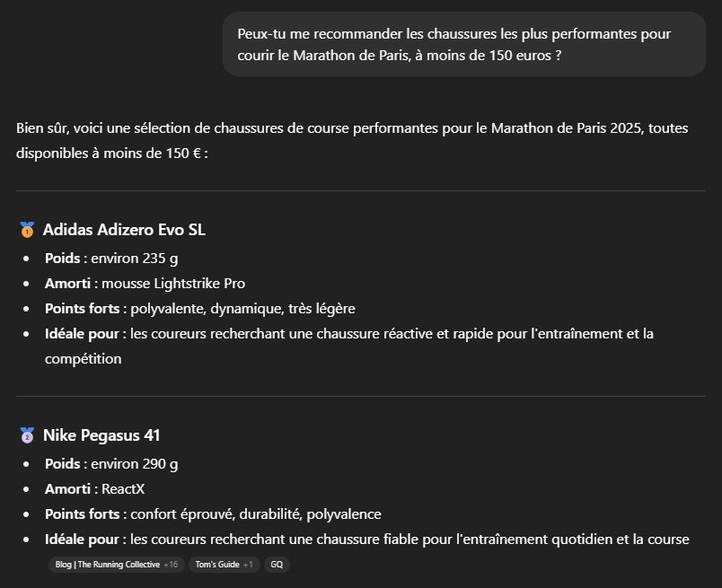Click the Adidas 'Points forts' bullet

199,309
